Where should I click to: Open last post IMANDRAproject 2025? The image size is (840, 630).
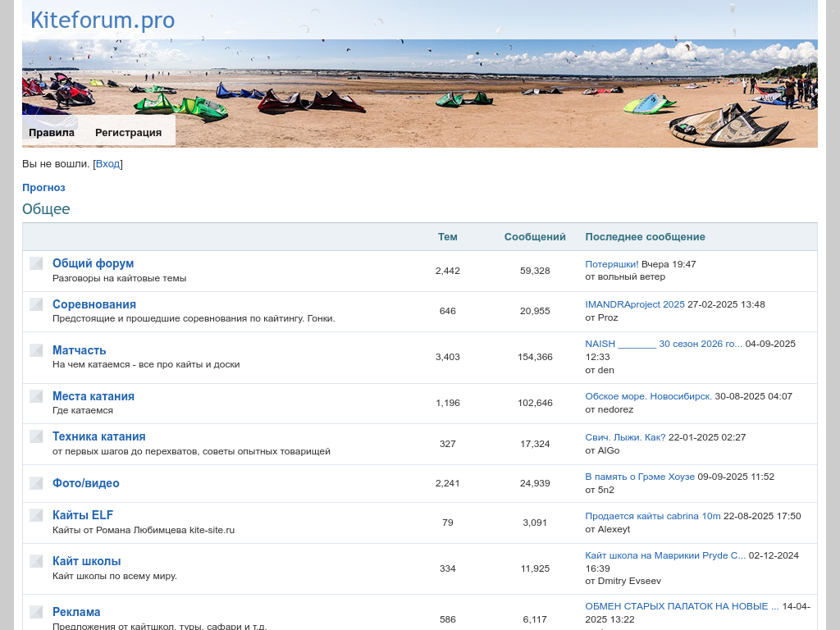[634, 304]
